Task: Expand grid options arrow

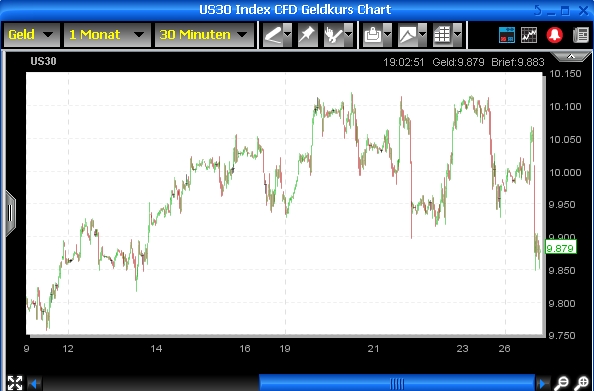Action: tap(457, 35)
